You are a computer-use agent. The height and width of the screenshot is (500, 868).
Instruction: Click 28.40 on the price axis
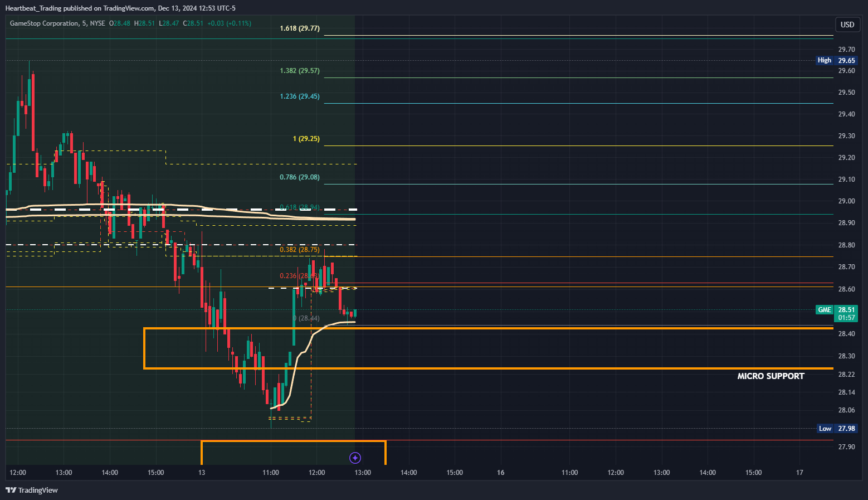coord(846,334)
